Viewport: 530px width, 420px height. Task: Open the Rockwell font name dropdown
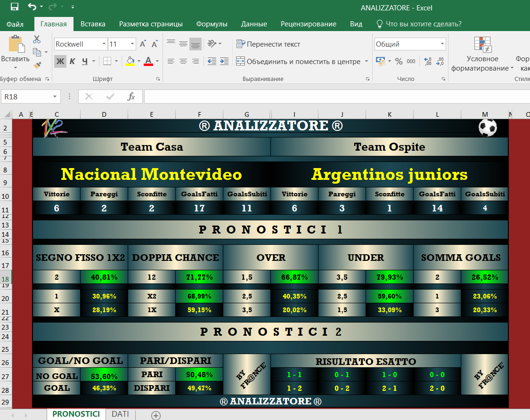(x=104, y=44)
